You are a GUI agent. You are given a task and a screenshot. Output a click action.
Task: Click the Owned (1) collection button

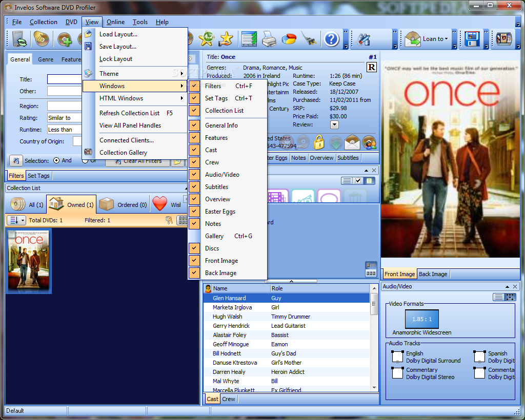coord(71,204)
